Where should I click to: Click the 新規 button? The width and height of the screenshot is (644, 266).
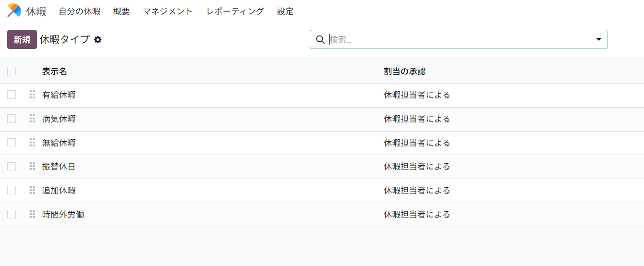pos(22,39)
